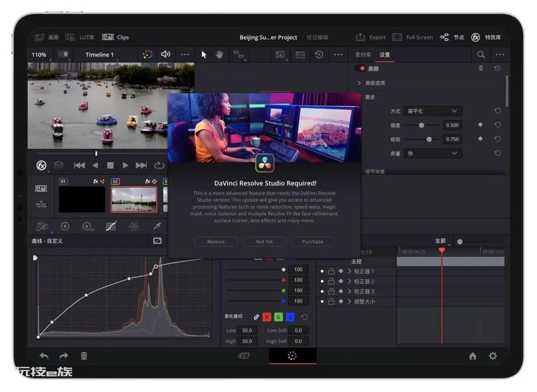Open the LUT库 panel

(x=80, y=37)
